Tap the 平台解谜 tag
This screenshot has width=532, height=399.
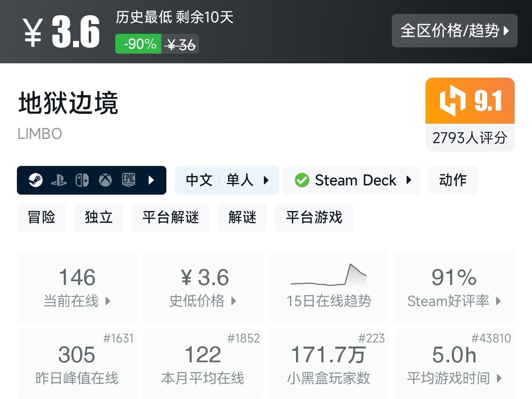click(171, 217)
